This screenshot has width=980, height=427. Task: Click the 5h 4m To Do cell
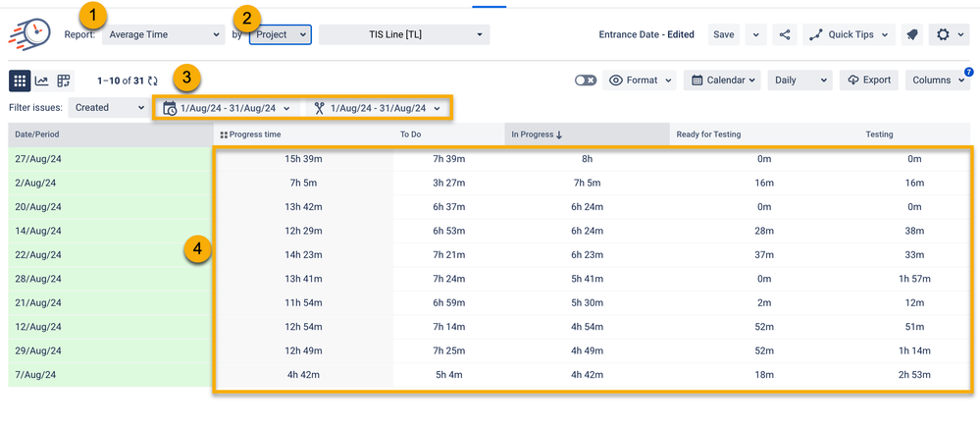(x=448, y=375)
